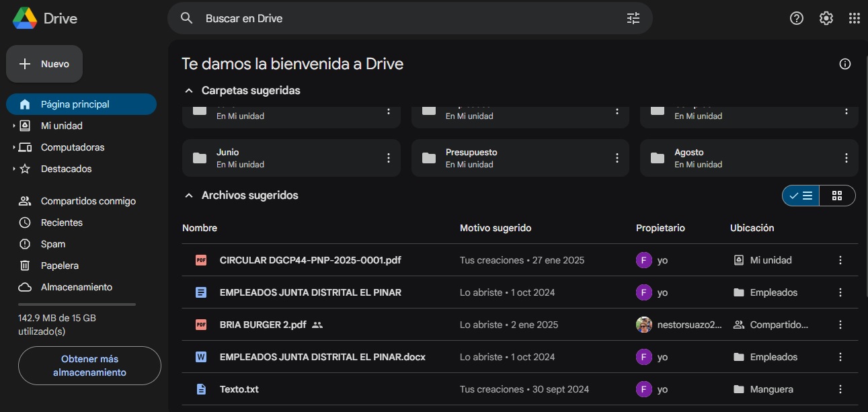Click the storage usage bar
The image size is (868, 412).
pyautogui.click(x=77, y=304)
